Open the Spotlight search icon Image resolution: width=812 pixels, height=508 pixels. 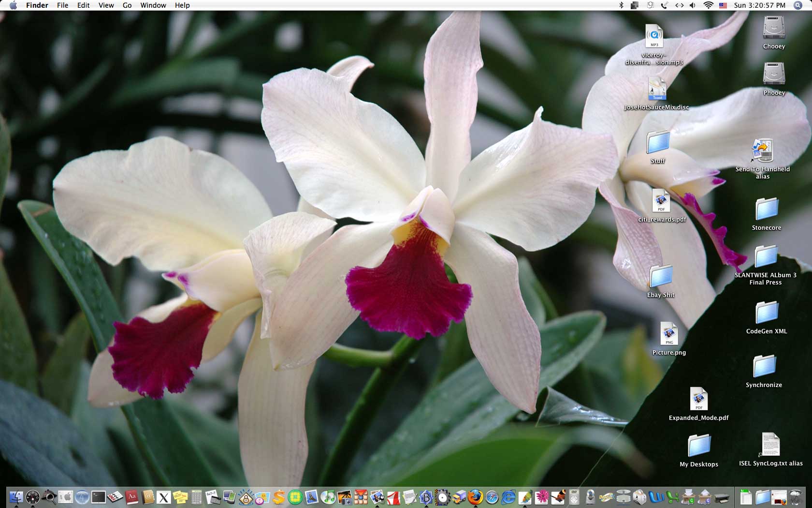click(797, 5)
